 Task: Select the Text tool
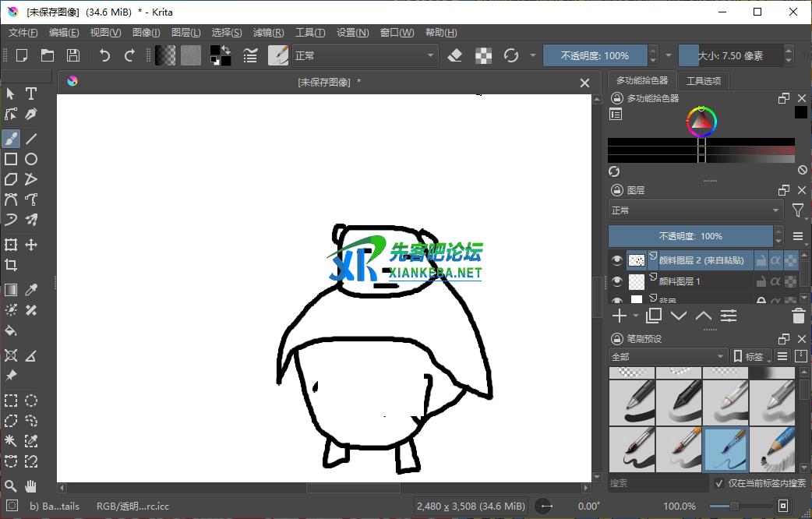(x=30, y=94)
